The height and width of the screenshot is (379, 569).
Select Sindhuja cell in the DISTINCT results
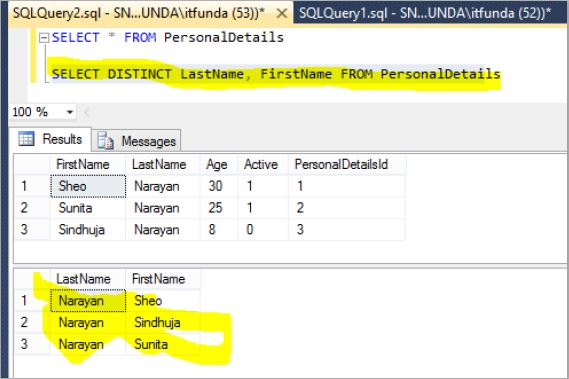[x=163, y=322]
